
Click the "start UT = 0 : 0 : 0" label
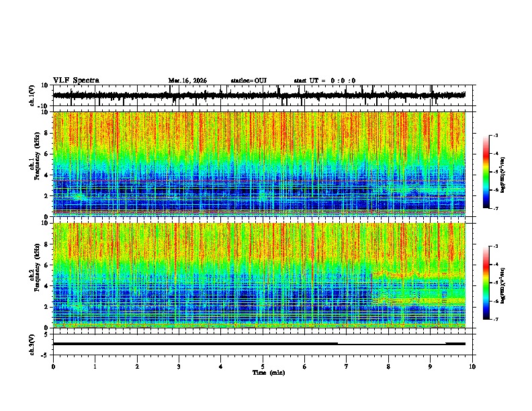click(324, 81)
